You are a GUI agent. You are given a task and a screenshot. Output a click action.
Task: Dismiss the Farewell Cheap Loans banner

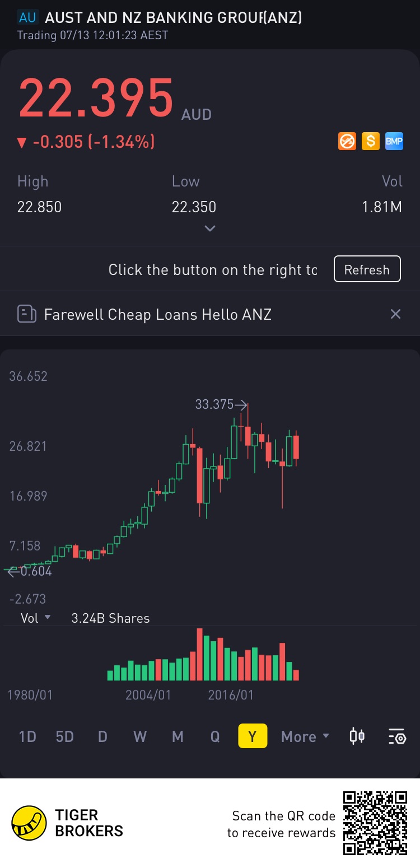(395, 314)
